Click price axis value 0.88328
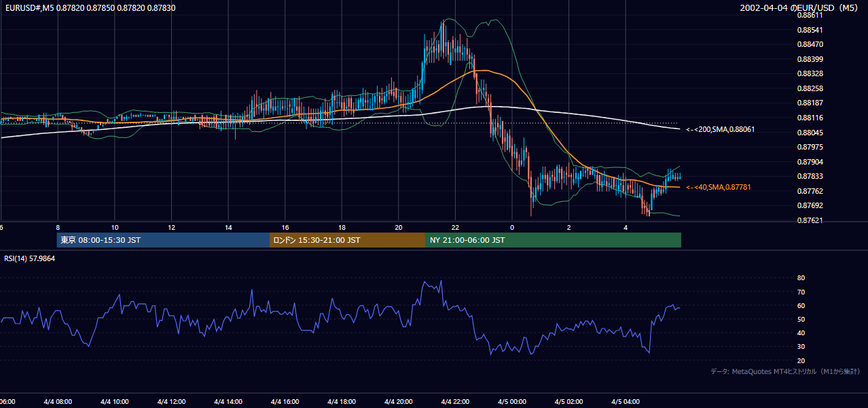Image resolution: width=868 pixels, height=408 pixels. tap(810, 73)
